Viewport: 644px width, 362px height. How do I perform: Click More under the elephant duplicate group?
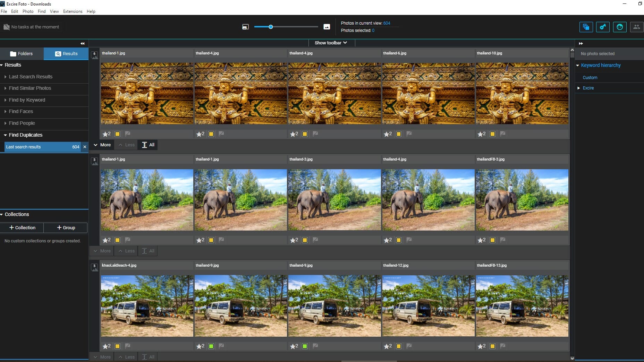(101, 251)
